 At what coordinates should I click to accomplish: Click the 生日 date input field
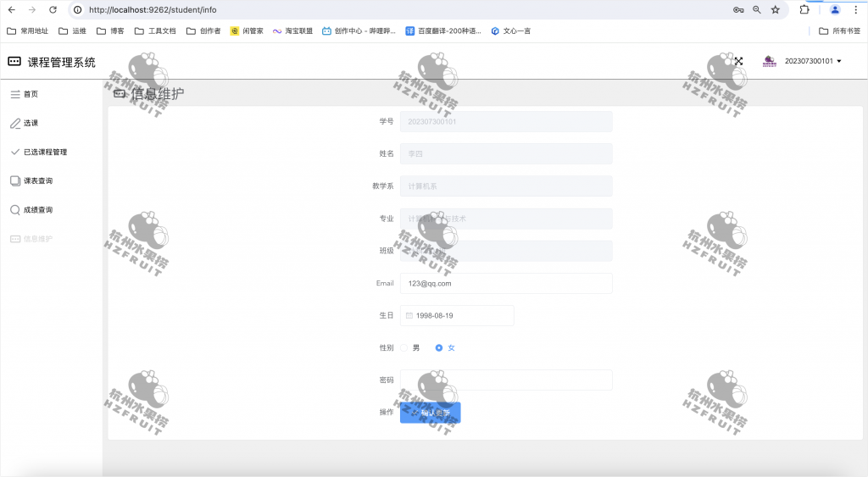coord(457,315)
